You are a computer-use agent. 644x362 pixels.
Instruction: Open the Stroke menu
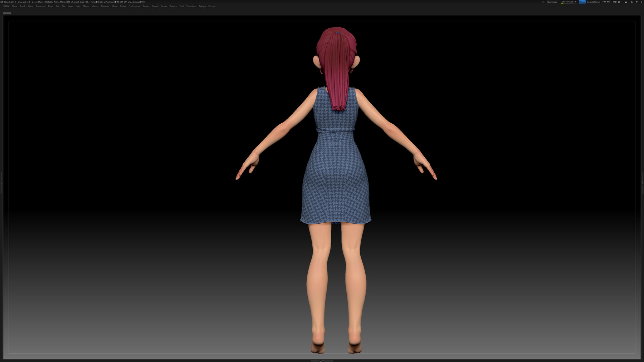[164, 6]
